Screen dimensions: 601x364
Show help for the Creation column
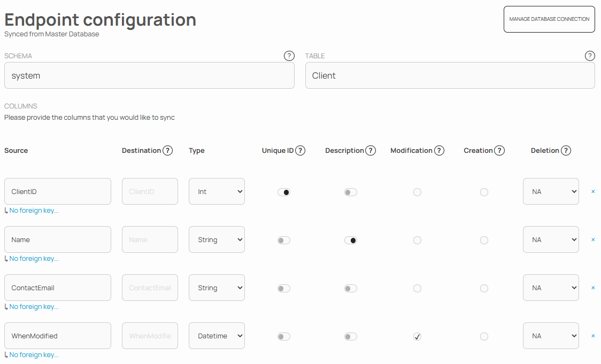[499, 151]
